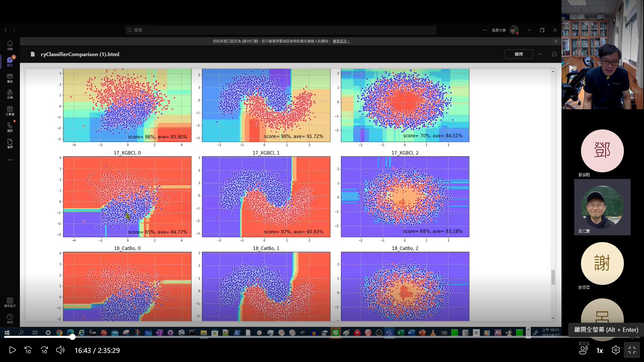The height and width of the screenshot is (362, 644).
Task: Open Teams settings ellipsis near profile
Action: [485, 30]
